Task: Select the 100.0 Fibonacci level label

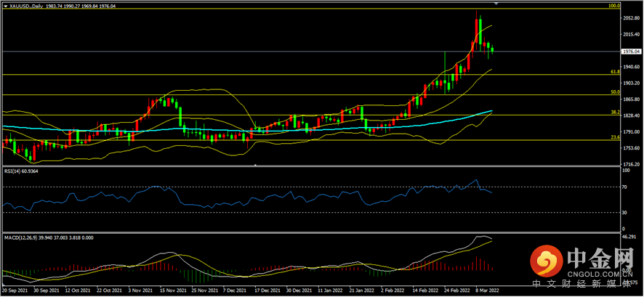Action: point(614,6)
